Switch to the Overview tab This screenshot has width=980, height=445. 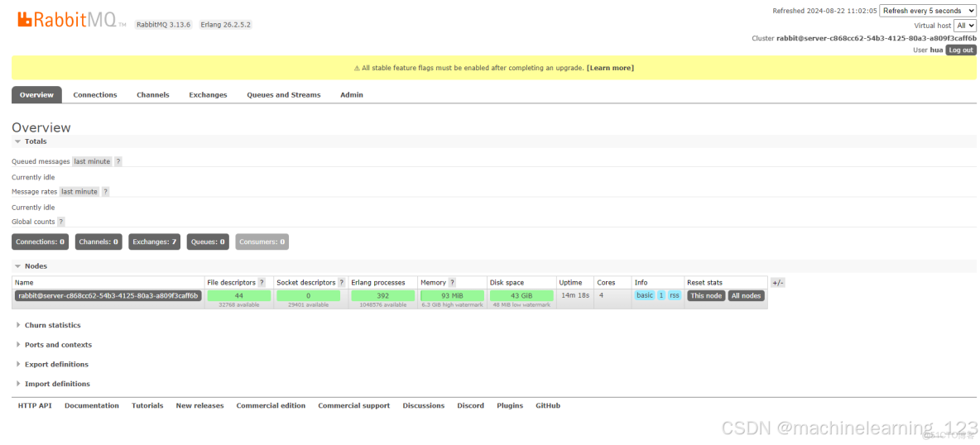pyautogui.click(x=37, y=95)
